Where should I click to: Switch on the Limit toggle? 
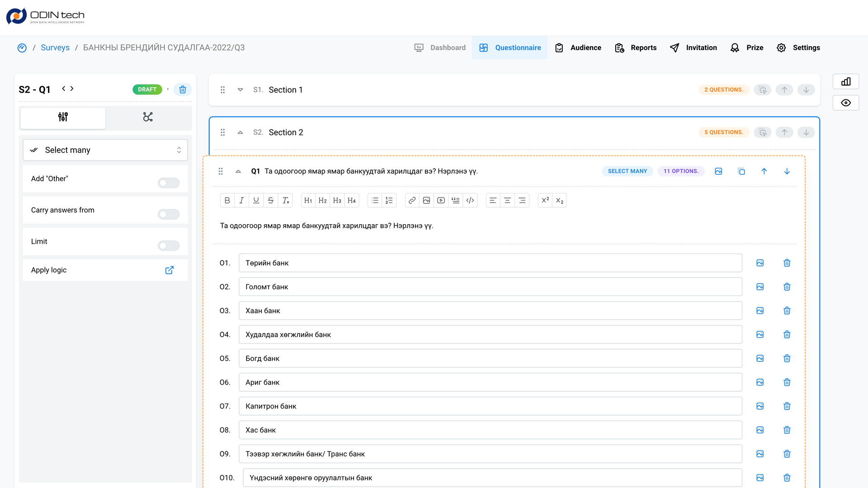coord(169,245)
